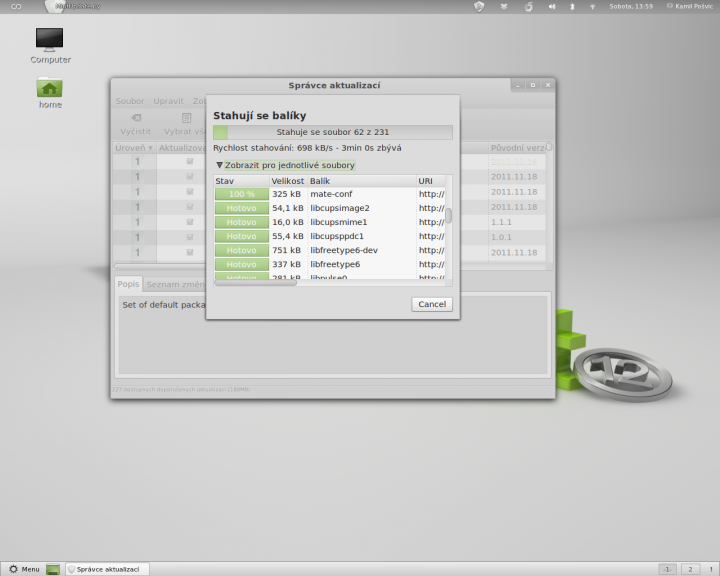720x576 pixels.
Task: Select the libcupsimage2 package row
Action: pos(330,208)
